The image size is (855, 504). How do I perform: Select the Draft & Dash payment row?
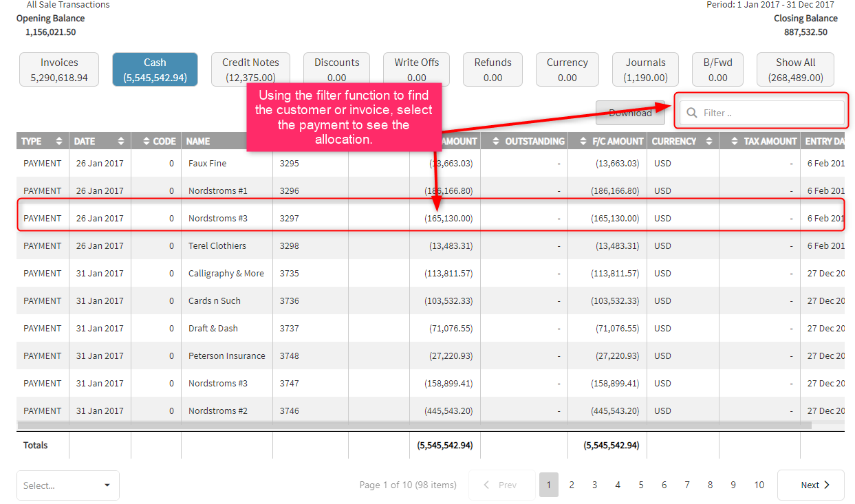tap(431, 329)
